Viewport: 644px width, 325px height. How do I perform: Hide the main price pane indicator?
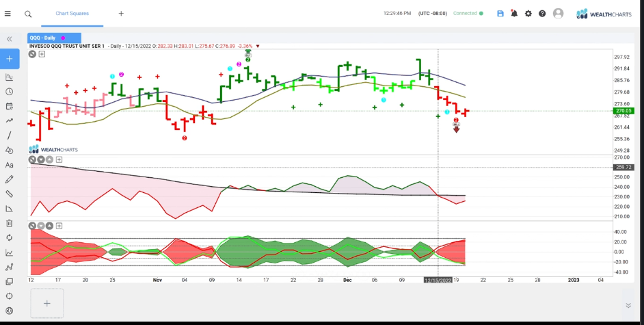(x=32, y=54)
